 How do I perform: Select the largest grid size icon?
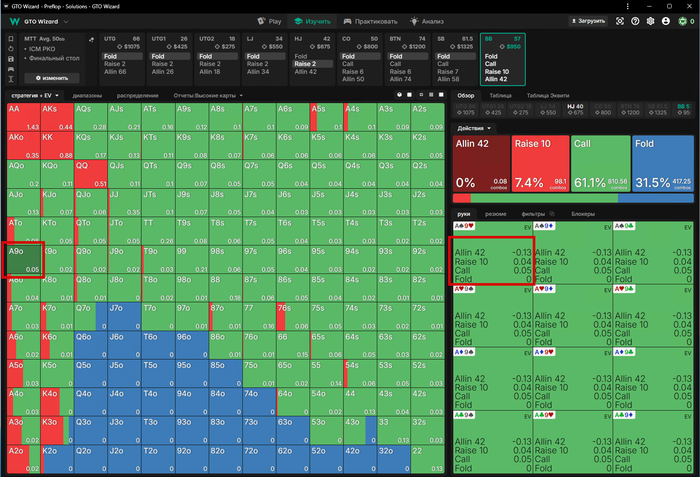pyautogui.click(x=441, y=95)
